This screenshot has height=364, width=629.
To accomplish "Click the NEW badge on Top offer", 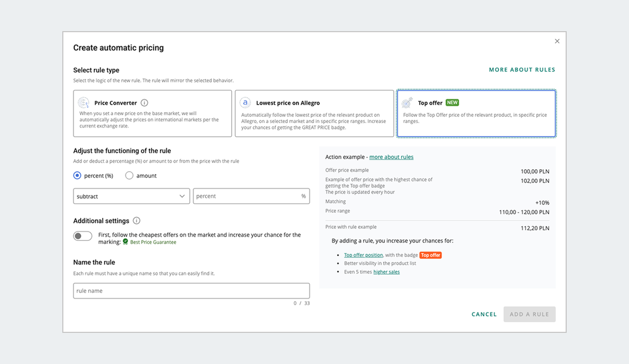I will (452, 103).
